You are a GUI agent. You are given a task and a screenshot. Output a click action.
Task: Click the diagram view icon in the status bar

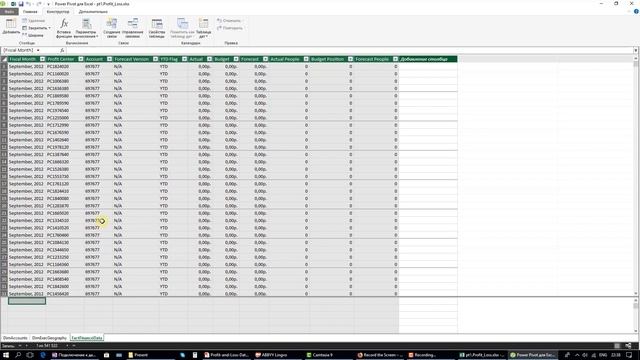click(628, 346)
